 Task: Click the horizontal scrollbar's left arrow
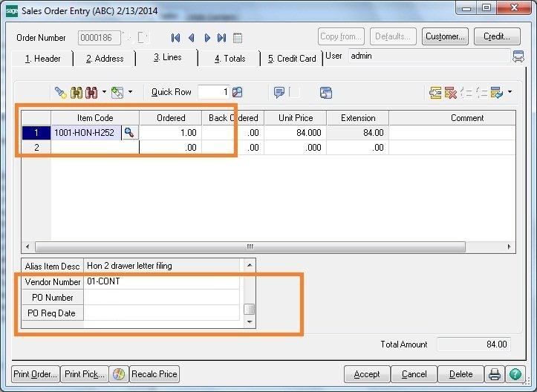[x=27, y=246]
